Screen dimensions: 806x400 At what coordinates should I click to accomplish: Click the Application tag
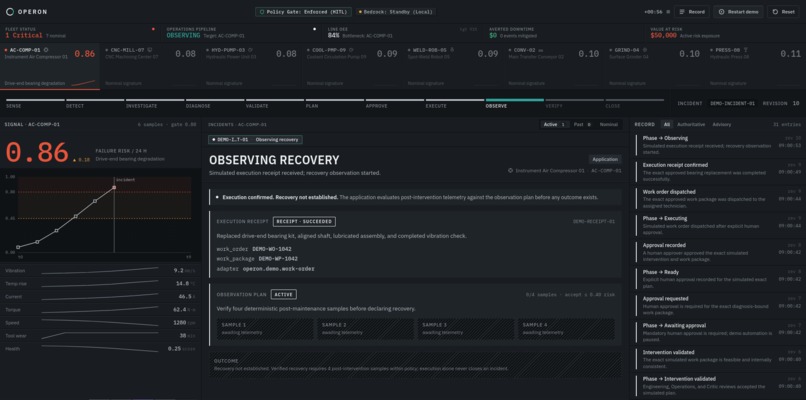(604, 159)
